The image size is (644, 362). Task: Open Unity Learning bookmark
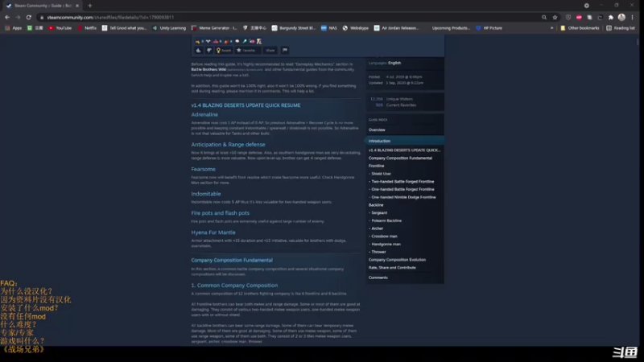coord(169,28)
